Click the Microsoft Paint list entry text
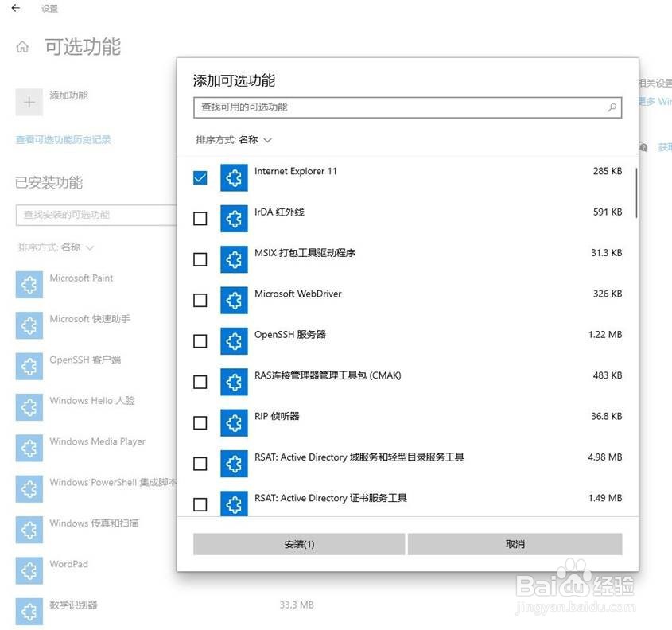This screenshot has width=672, height=630. click(81, 278)
